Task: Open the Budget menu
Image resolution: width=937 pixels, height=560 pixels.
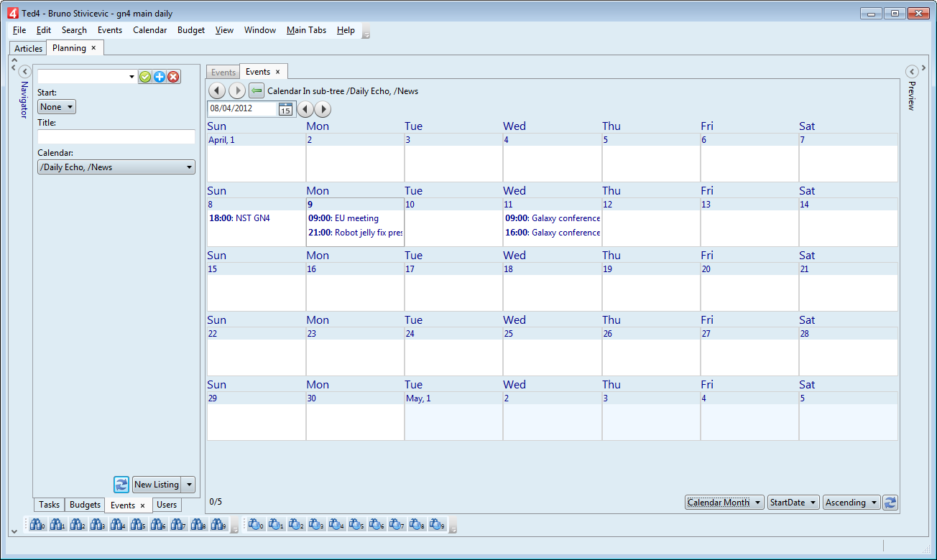Action: click(x=191, y=30)
